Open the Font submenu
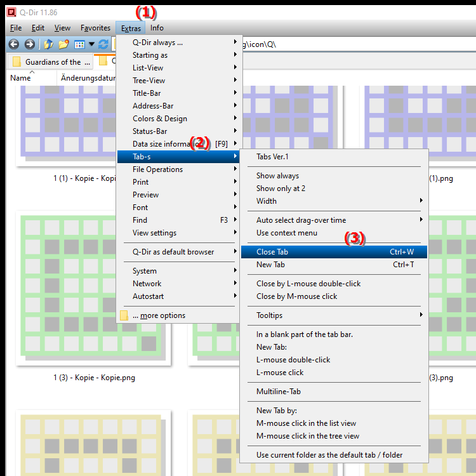Screen dimensions: 476x476 point(178,208)
